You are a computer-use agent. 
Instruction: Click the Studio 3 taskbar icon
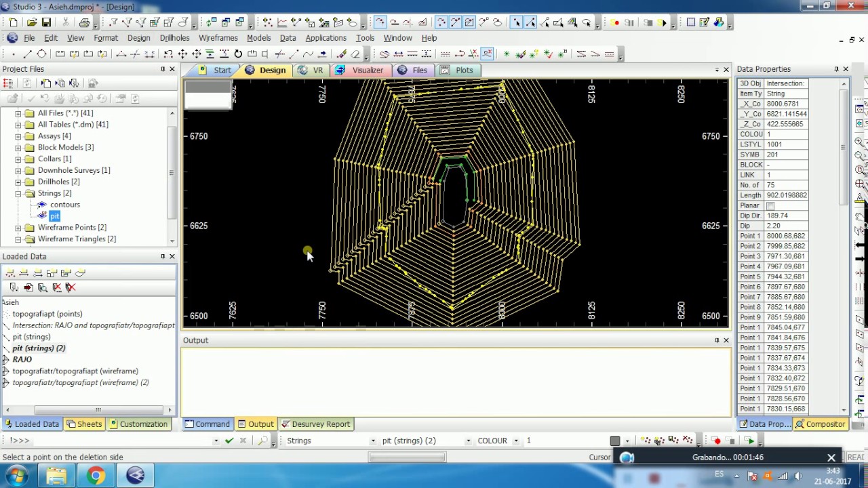click(135, 476)
